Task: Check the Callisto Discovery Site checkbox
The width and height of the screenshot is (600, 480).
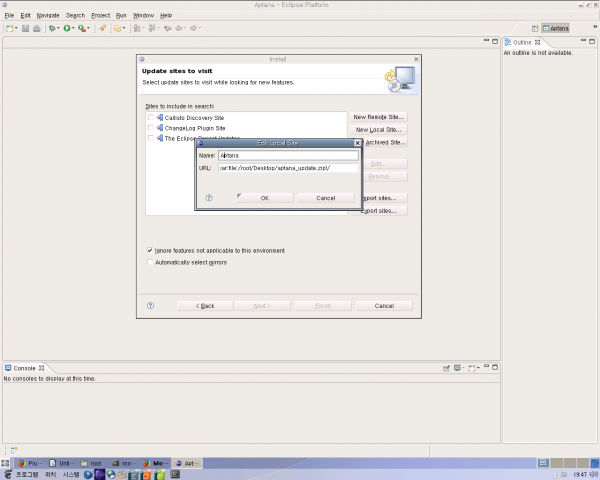Action: coord(150,118)
